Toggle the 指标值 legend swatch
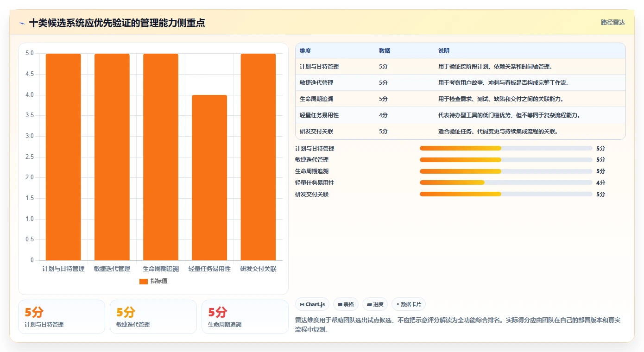Image resolution: width=644 pixels, height=352 pixels. [144, 281]
